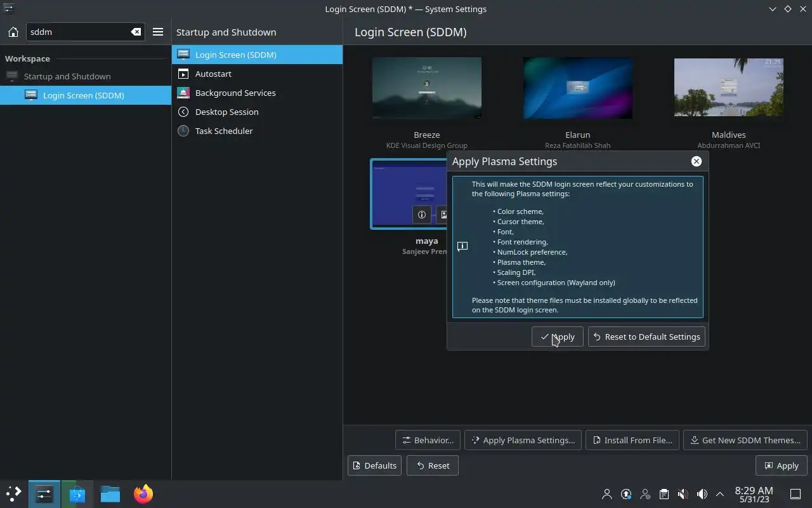Clear the sddm search text
The width and height of the screenshot is (812, 508).
point(136,32)
